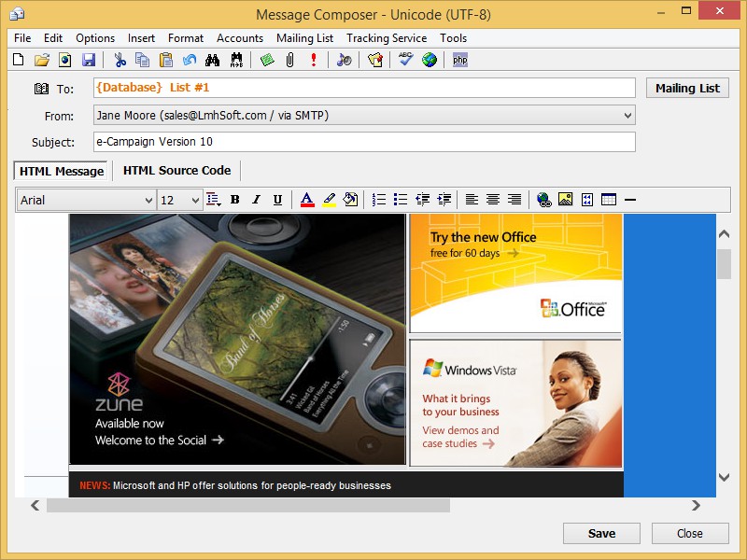This screenshot has height=560, width=747.
Task: Create a new message with the blank page icon
Action: 19,60
